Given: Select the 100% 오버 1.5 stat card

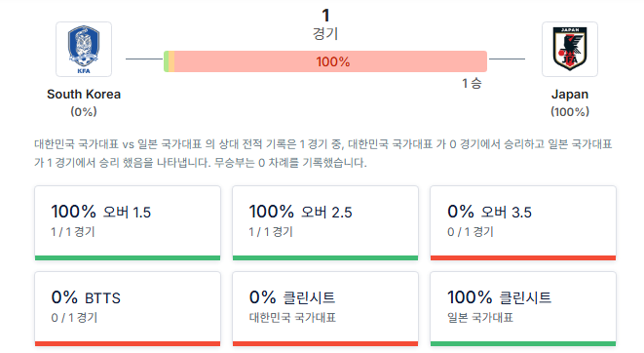Looking at the screenshot, I should pyautogui.click(x=128, y=222).
